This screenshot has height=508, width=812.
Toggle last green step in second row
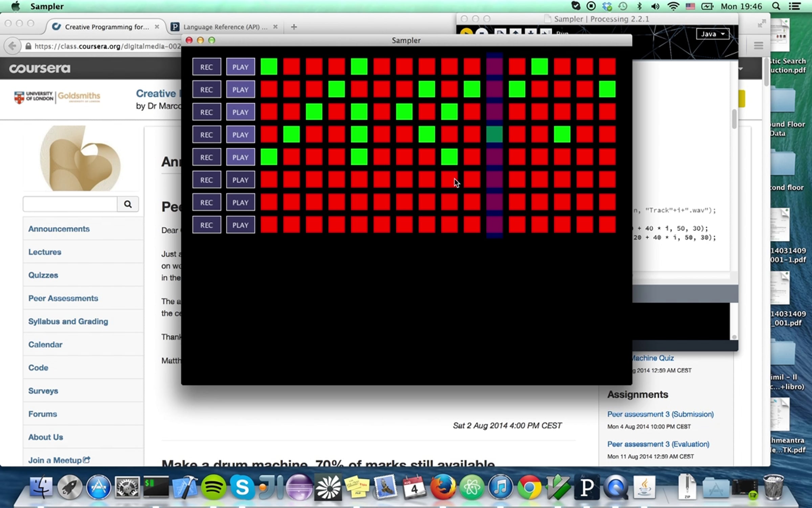[607, 89]
